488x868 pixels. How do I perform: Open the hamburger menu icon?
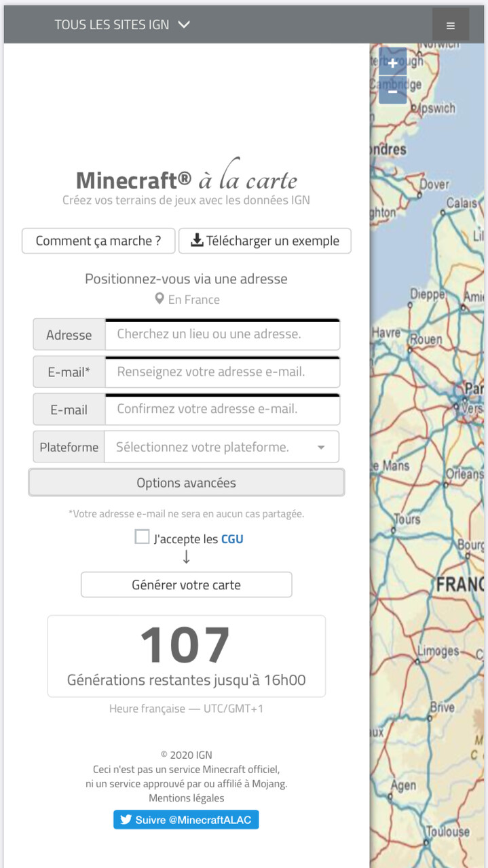(450, 26)
